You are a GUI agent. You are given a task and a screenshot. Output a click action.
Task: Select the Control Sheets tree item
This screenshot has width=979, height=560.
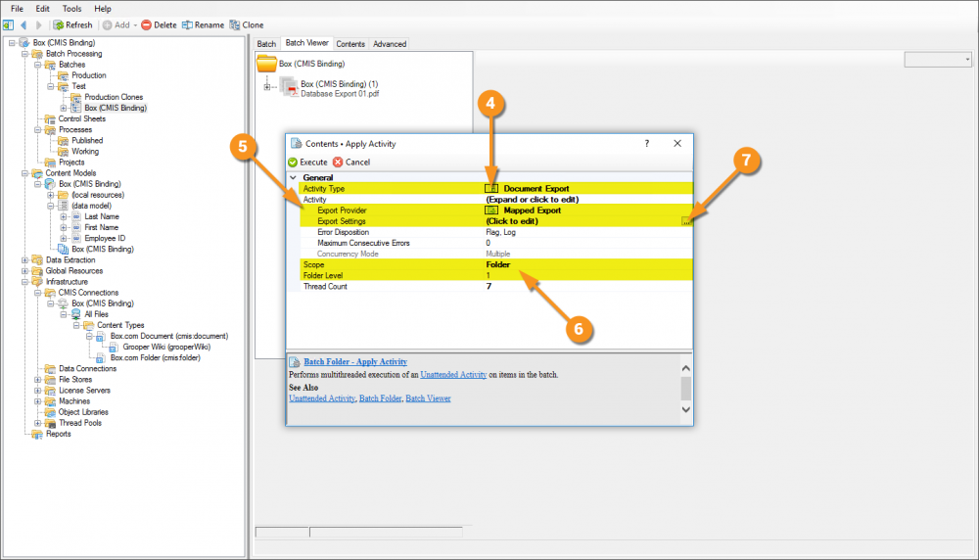coord(82,119)
